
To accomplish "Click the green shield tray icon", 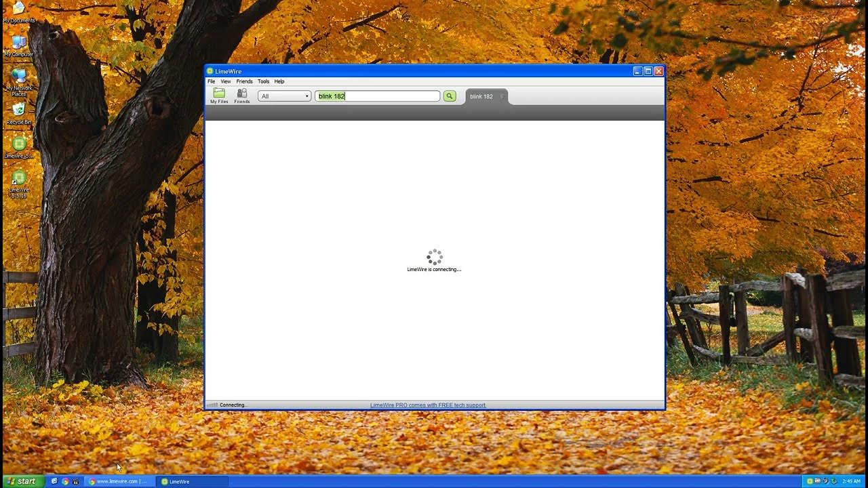I will [834, 481].
